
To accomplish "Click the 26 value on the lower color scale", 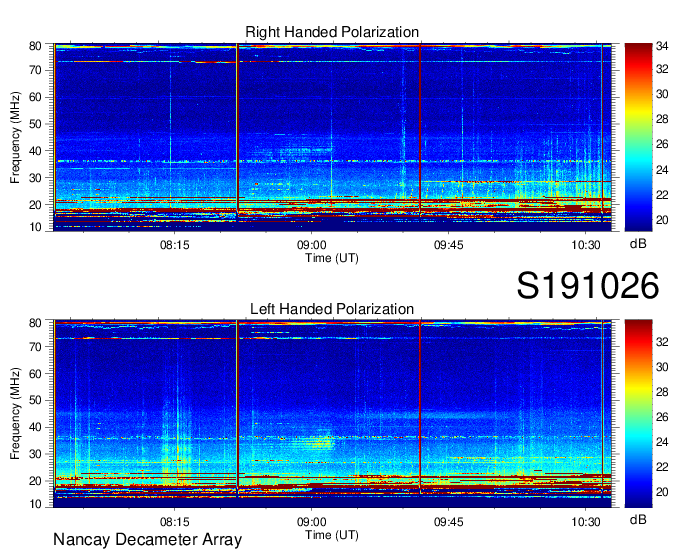I will (x=662, y=417).
